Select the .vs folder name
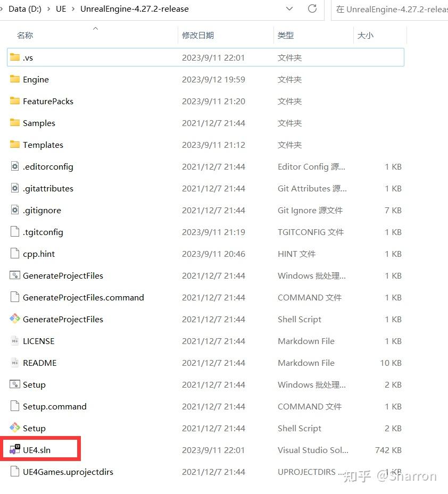 pos(28,57)
